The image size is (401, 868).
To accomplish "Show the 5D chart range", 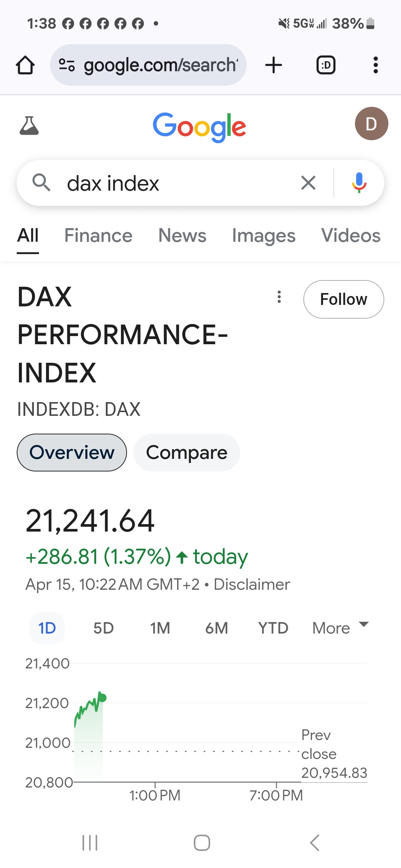I will [103, 628].
